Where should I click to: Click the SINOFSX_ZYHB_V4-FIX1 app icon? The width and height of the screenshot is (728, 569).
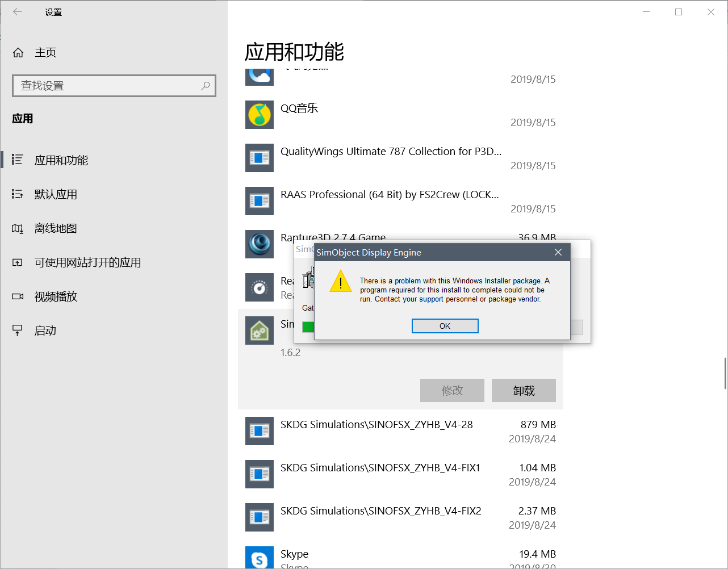click(x=260, y=474)
